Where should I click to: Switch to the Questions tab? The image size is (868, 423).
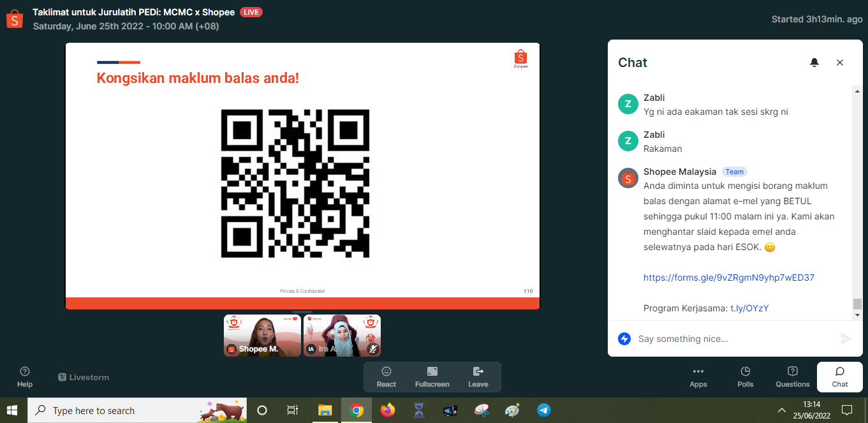(x=793, y=376)
